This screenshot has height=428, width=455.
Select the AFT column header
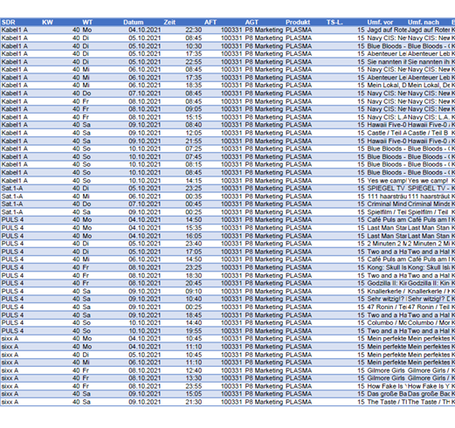210,22
